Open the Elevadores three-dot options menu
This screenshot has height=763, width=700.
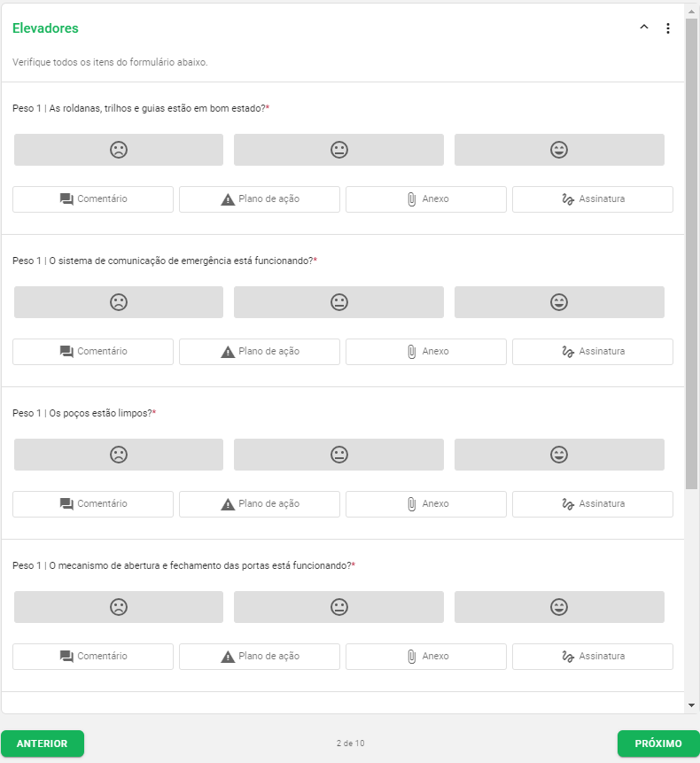click(668, 28)
